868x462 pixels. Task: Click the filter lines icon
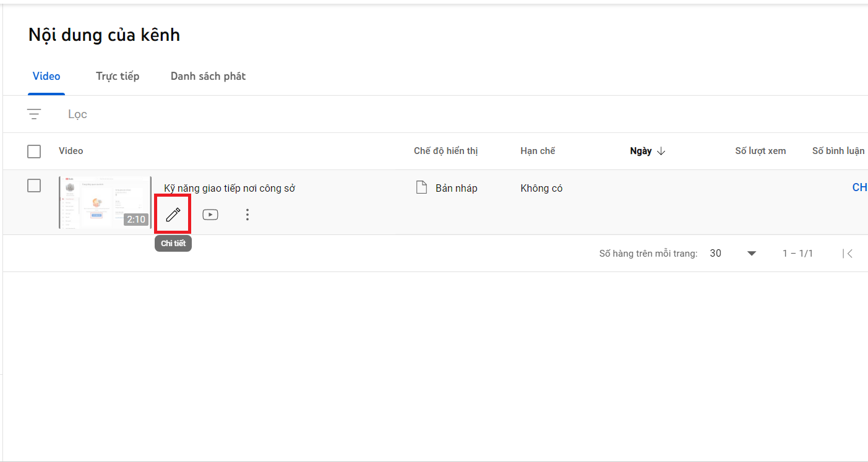[x=34, y=114]
